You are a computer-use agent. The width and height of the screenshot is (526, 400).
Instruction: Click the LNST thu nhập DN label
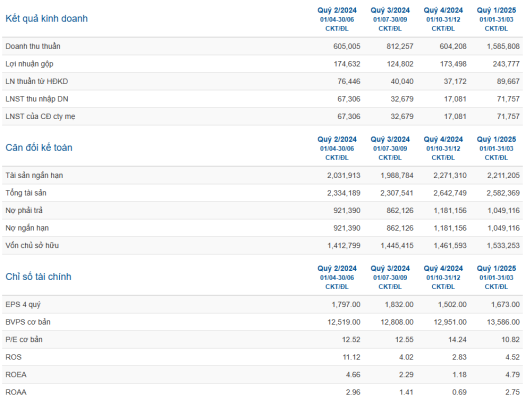(x=37, y=99)
